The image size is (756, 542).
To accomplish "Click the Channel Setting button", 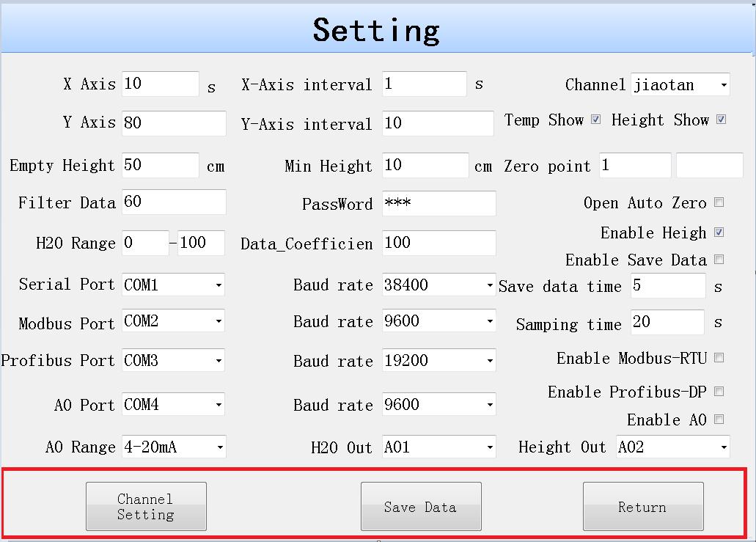I will (146, 506).
